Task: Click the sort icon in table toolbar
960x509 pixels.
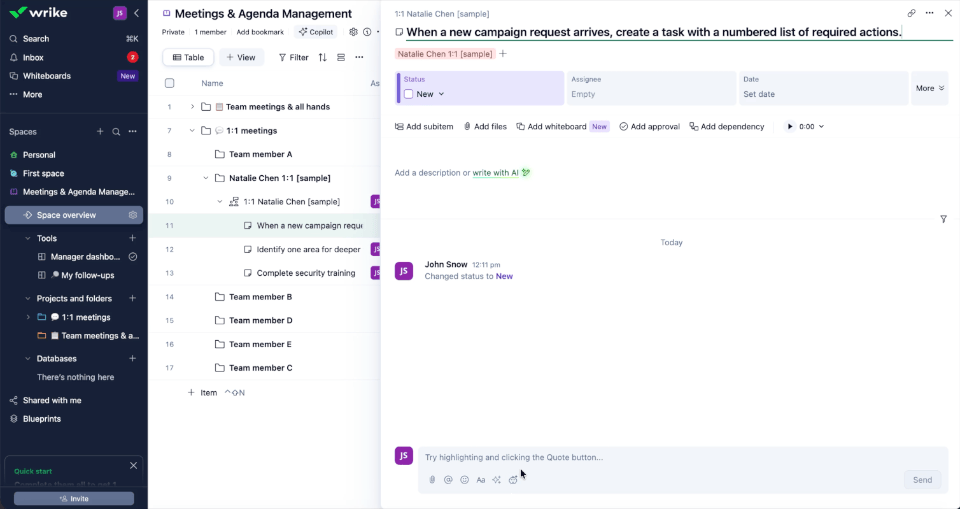Action: 323,58
